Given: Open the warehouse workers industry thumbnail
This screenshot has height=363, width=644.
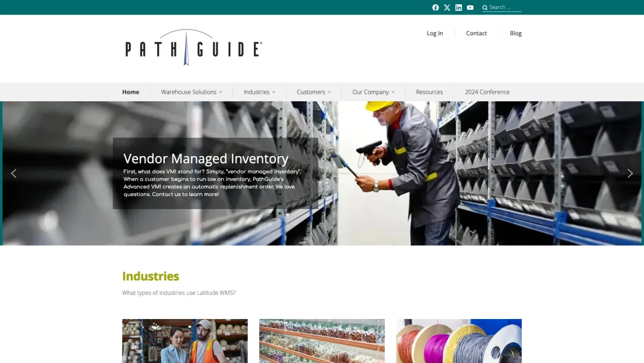Looking at the screenshot, I should (x=185, y=341).
